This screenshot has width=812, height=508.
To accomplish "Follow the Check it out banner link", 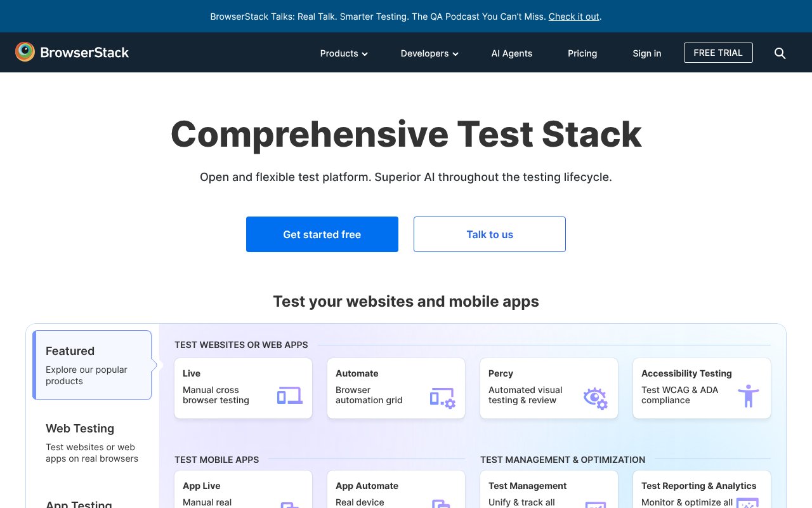I will (x=573, y=17).
